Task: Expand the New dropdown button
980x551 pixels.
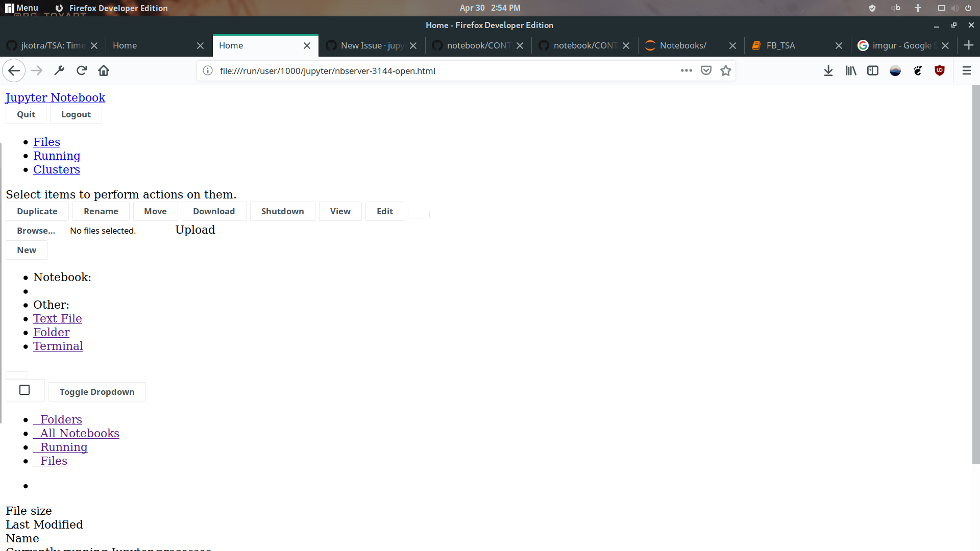Action: tap(27, 250)
